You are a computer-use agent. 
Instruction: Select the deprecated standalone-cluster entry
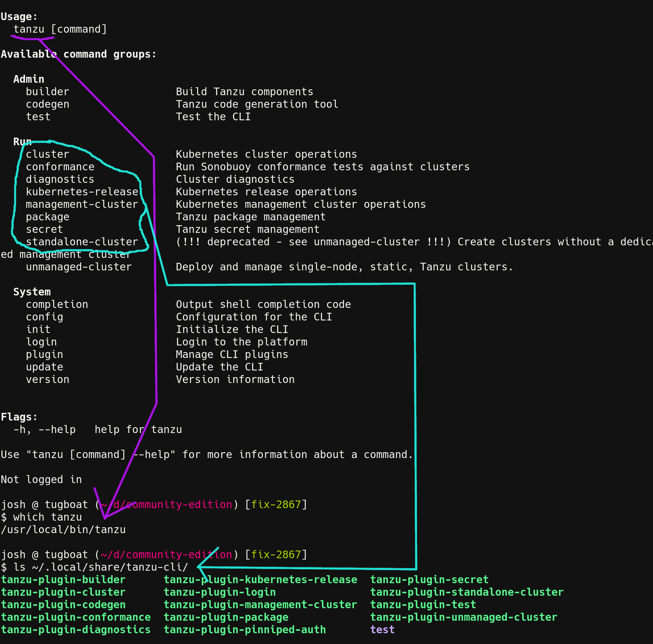[x=82, y=242]
